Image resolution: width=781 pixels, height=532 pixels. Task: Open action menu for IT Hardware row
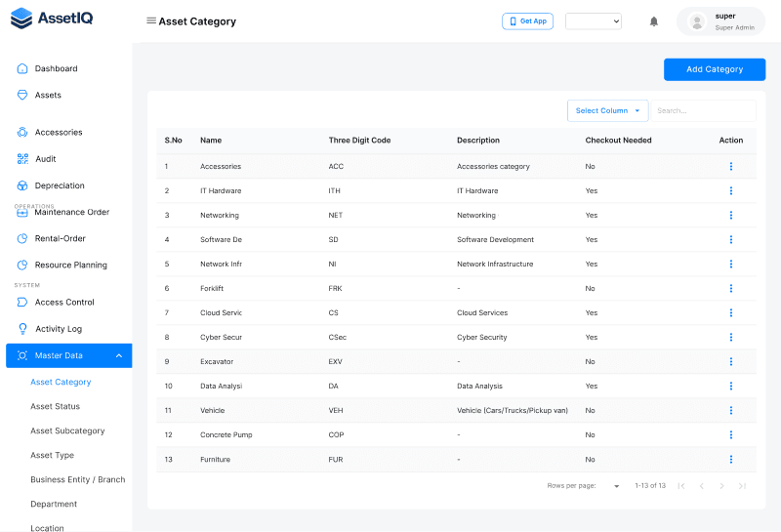(x=730, y=190)
